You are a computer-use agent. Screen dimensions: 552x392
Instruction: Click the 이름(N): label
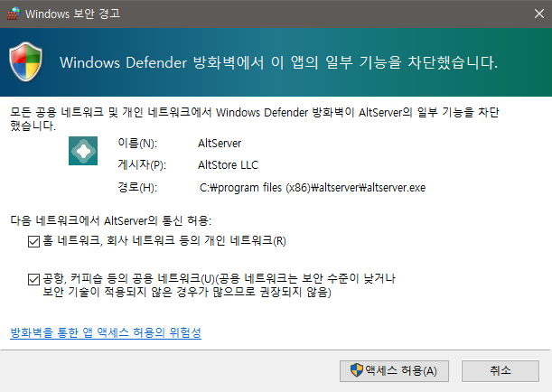tap(137, 144)
